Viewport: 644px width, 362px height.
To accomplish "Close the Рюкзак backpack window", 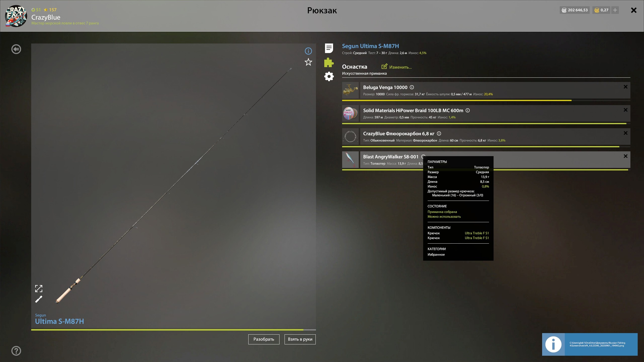I will point(634,10).
